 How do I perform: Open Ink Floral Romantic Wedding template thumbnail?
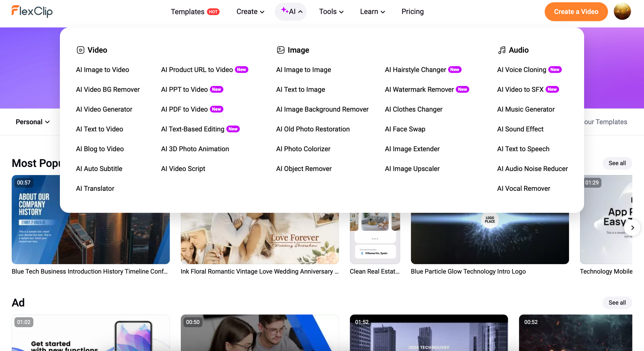point(260,238)
